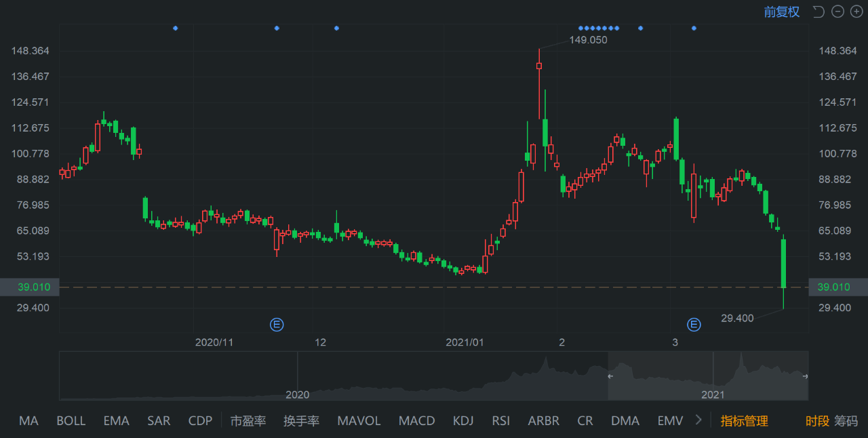
Task: Select the 市盈率 P/E ratio indicator
Action: pos(248,420)
